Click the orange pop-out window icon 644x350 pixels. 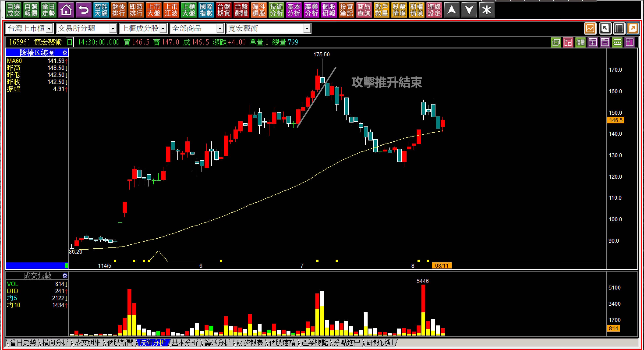(x=633, y=28)
